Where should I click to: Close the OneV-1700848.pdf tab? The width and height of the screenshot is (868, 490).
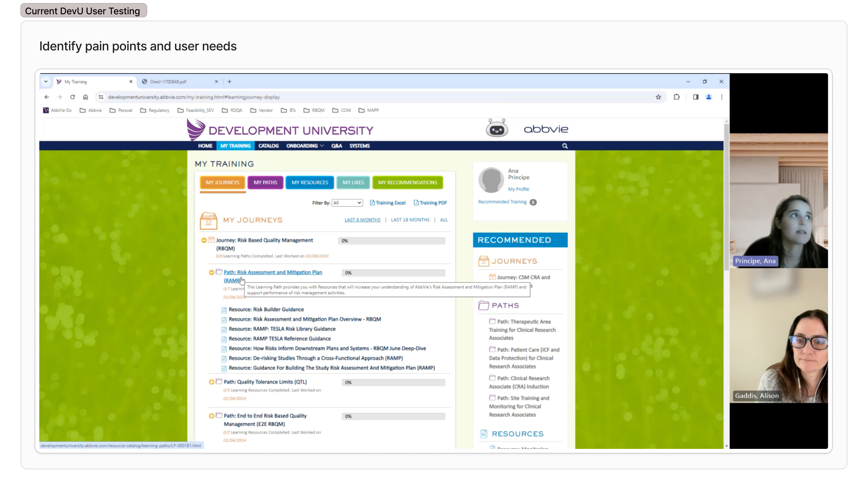tap(216, 82)
